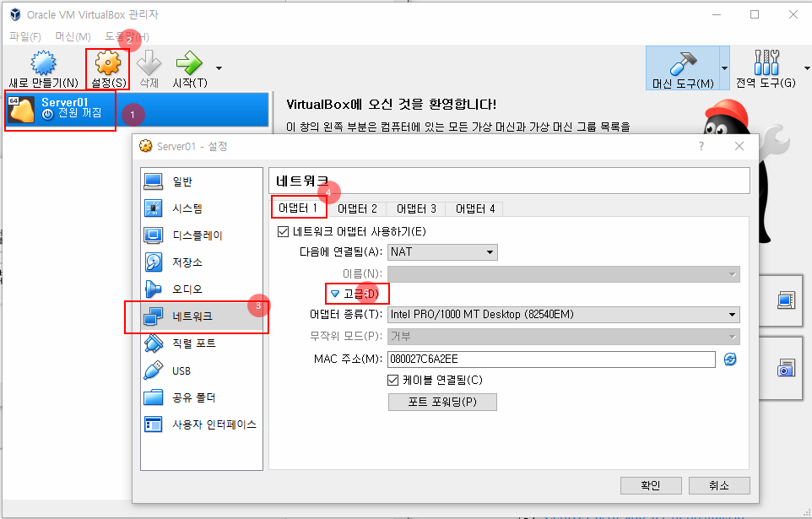The width and height of the screenshot is (812, 519).
Task: Close the Server01 settings dialog
Action: [739, 146]
